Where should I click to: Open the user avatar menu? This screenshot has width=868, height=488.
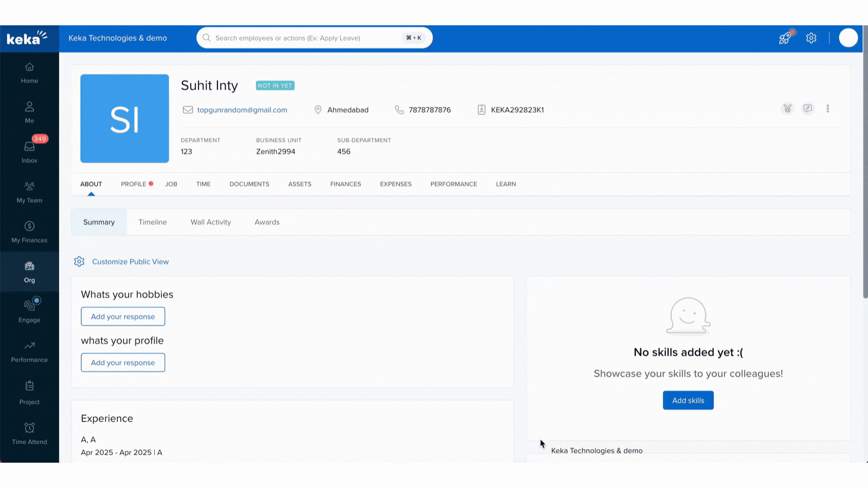[848, 38]
